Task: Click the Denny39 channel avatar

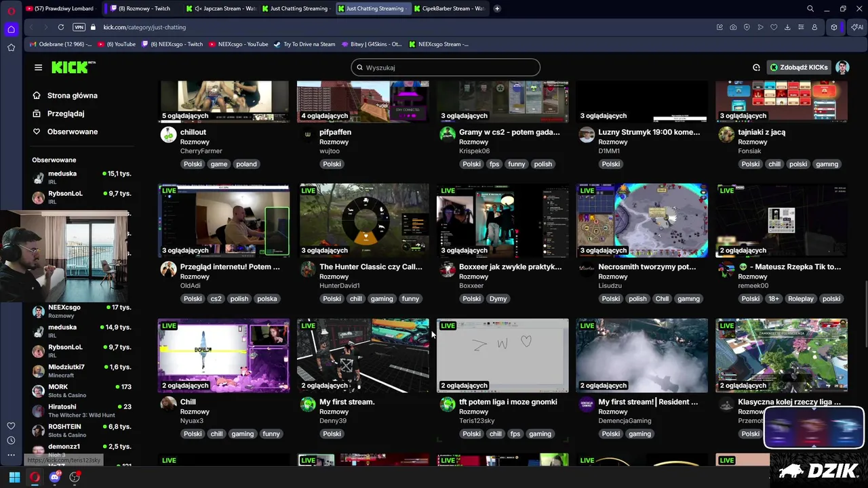Action: click(x=308, y=404)
